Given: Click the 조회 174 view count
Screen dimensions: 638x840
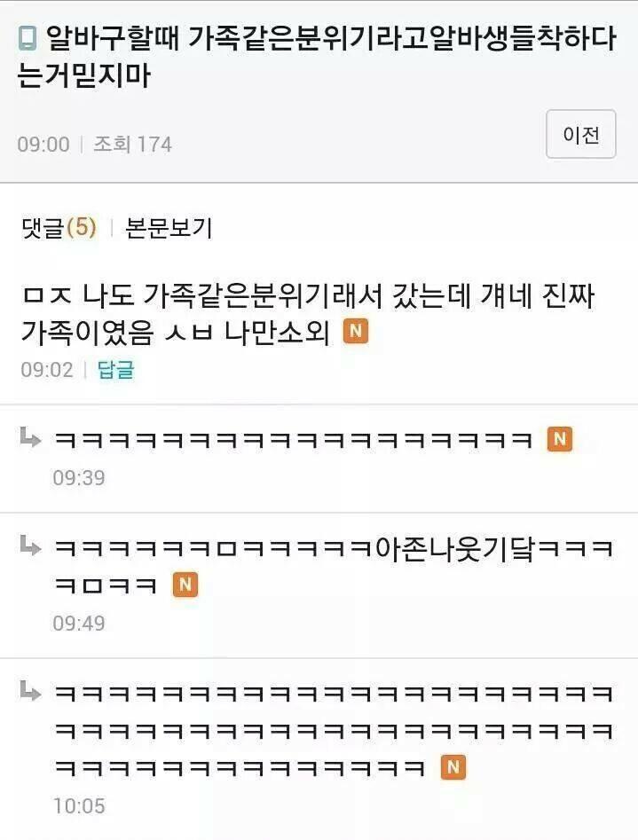Looking at the screenshot, I should click(132, 144).
